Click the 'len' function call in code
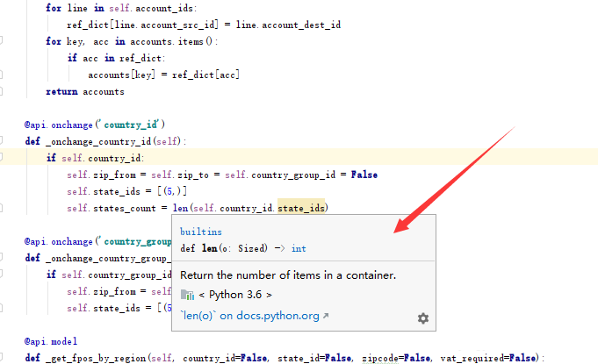 [x=180, y=208]
